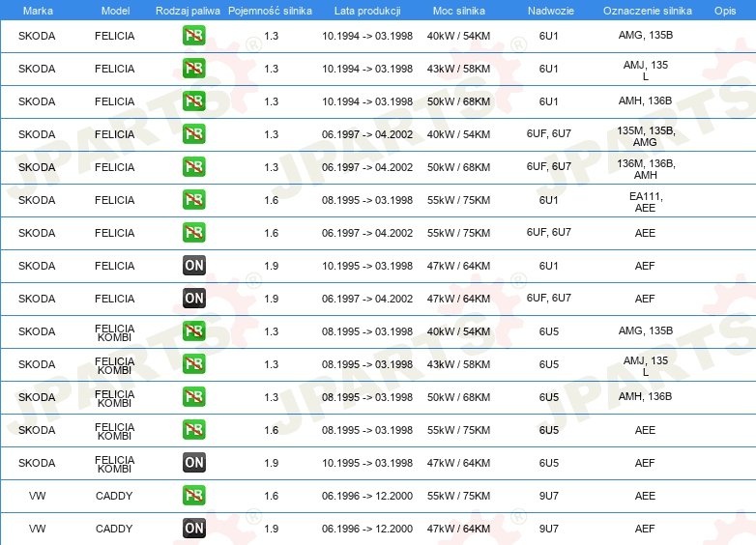Select petrol icon in Felicia Kombi 43kW row
Screen dimensions: 756x545
coord(193,363)
